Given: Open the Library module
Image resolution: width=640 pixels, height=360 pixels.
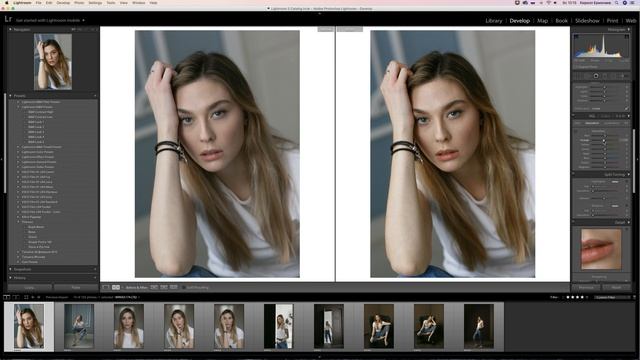Looking at the screenshot, I should tap(494, 20).
